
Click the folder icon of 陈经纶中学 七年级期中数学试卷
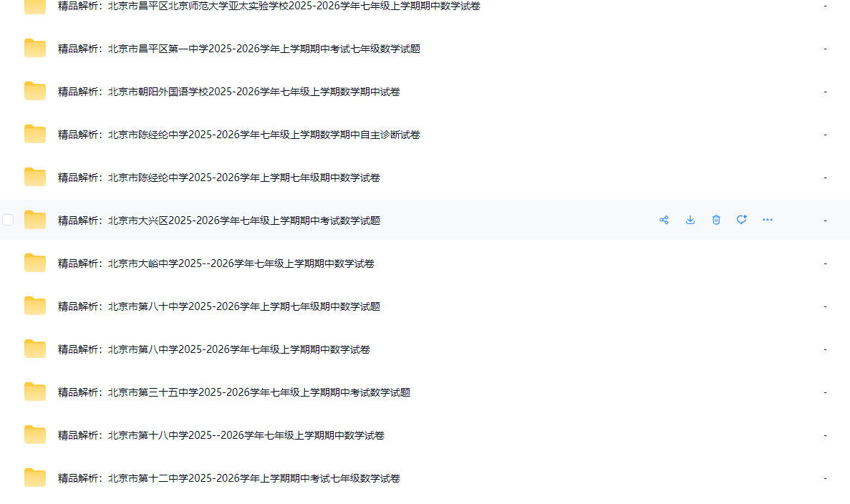[35, 178]
